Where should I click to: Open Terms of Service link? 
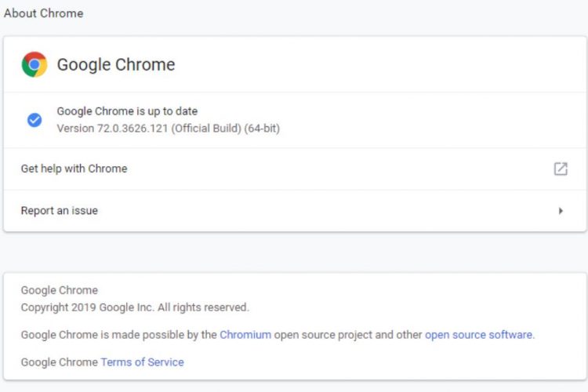142,362
